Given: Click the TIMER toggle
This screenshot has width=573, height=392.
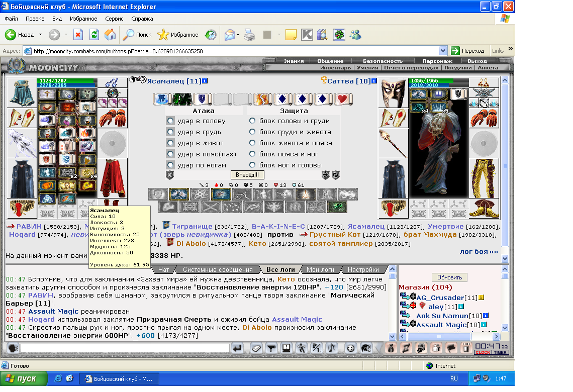Looking at the screenshot, I should (500, 352).
